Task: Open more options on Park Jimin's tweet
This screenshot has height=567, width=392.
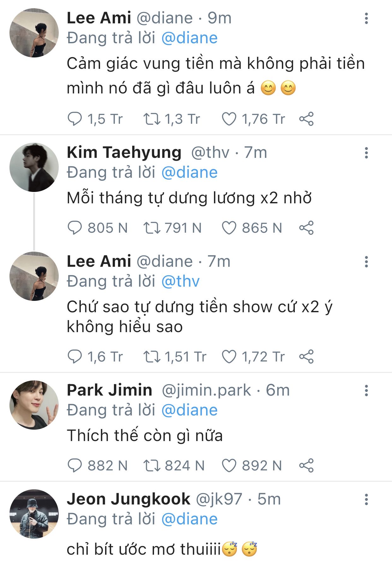Action: pos(366,391)
